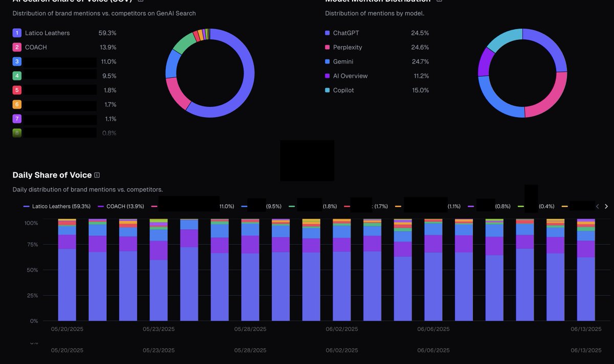This screenshot has height=364, width=614.
Task: Click the 11.2% value for AI Overview
Action: pos(421,76)
